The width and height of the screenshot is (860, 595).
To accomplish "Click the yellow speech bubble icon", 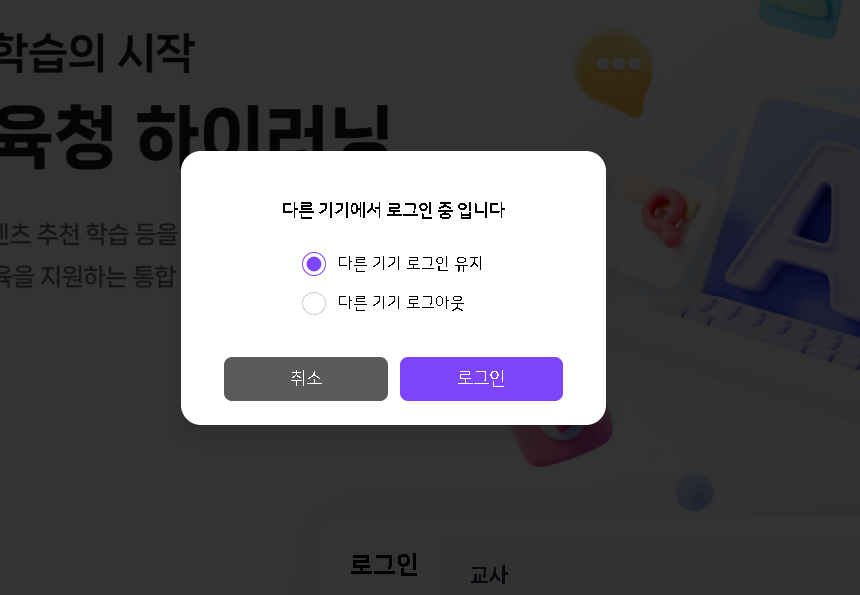I will point(615,72).
